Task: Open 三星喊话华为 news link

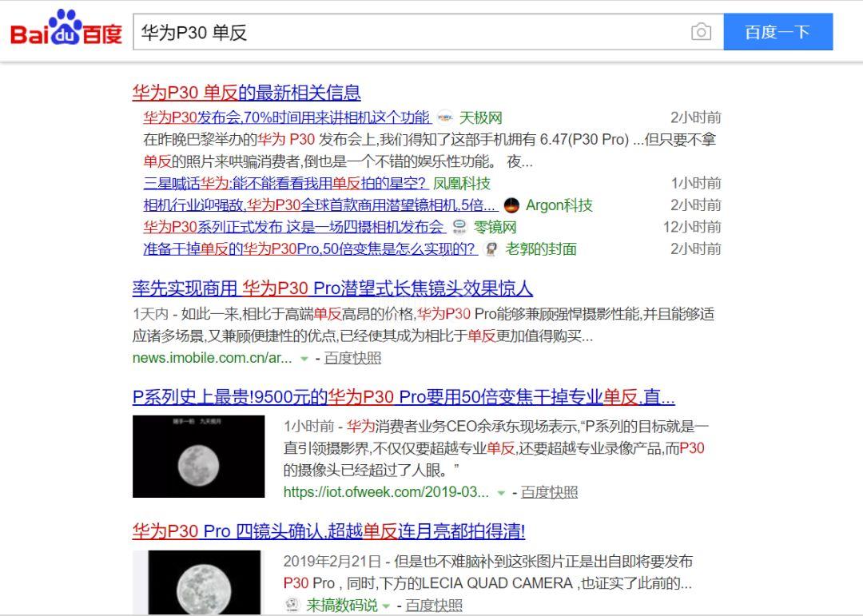Action: pyautogui.click(x=285, y=183)
